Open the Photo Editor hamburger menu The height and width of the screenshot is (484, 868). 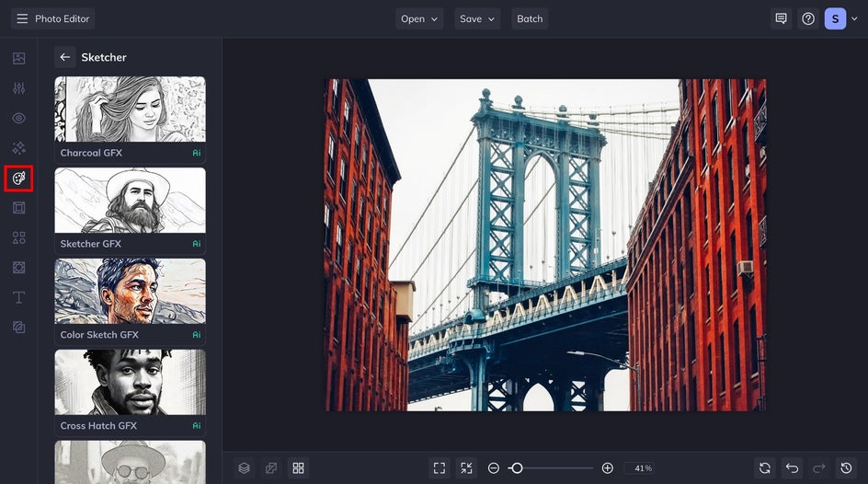(22, 18)
